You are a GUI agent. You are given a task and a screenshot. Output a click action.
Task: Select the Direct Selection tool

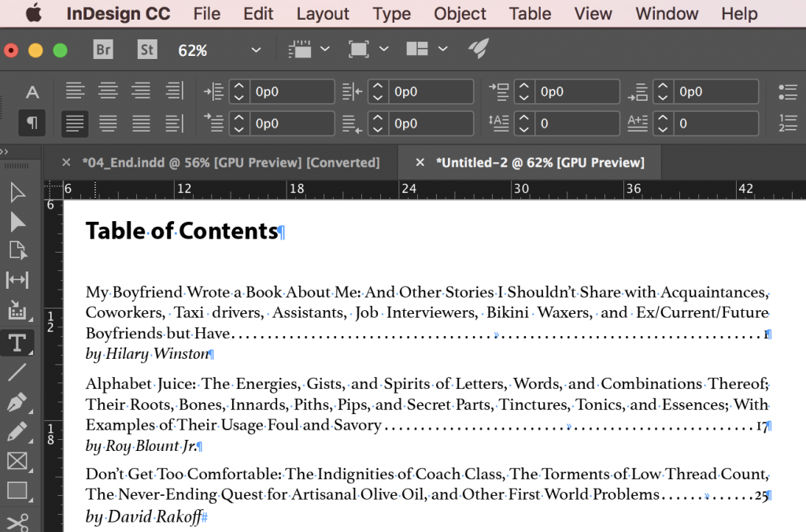coord(17,222)
